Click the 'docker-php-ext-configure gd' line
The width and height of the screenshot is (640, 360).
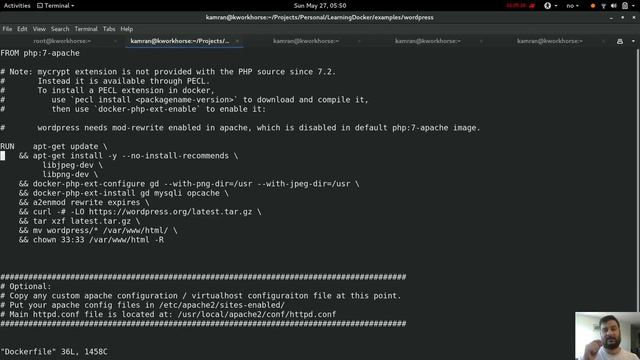click(189, 184)
